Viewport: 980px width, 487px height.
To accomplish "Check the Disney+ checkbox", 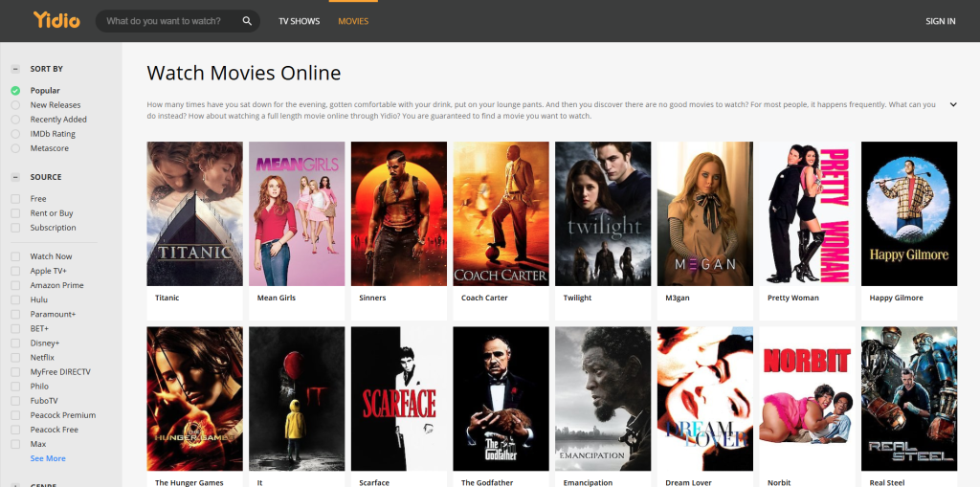I will point(15,343).
